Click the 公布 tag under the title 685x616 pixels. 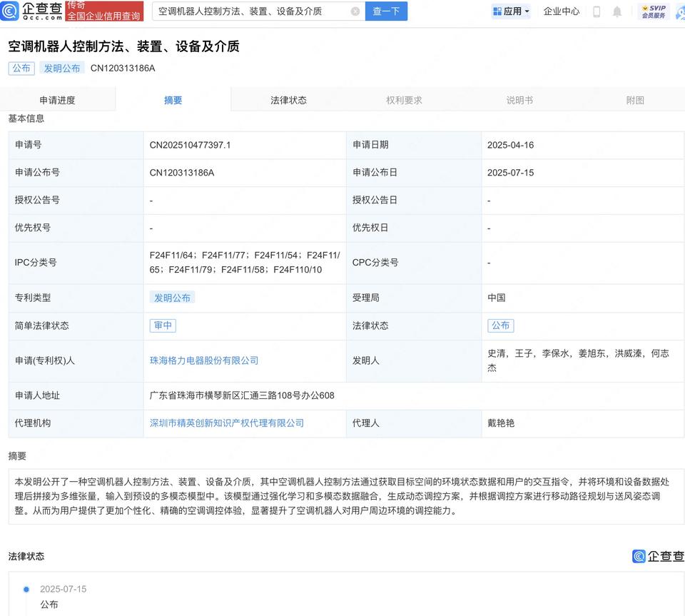(x=21, y=68)
